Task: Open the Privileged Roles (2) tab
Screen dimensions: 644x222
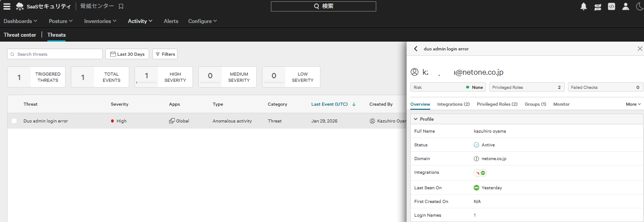Action: click(497, 104)
